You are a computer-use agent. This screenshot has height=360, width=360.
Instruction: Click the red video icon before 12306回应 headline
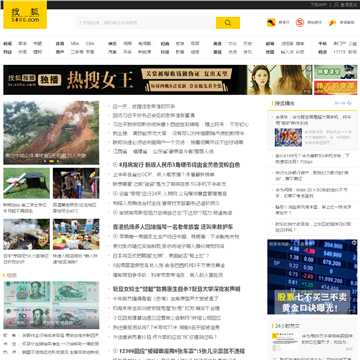pyautogui.click(x=115, y=351)
